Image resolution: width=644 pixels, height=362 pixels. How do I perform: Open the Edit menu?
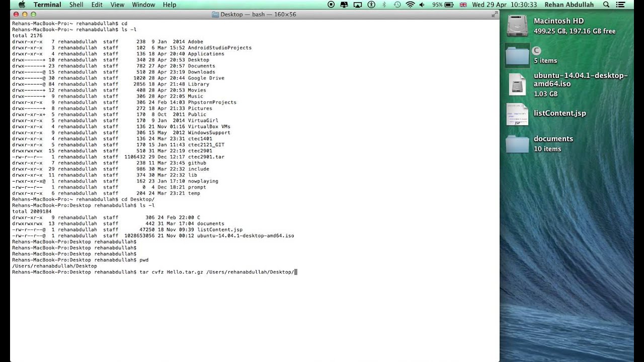coord(97,5)
